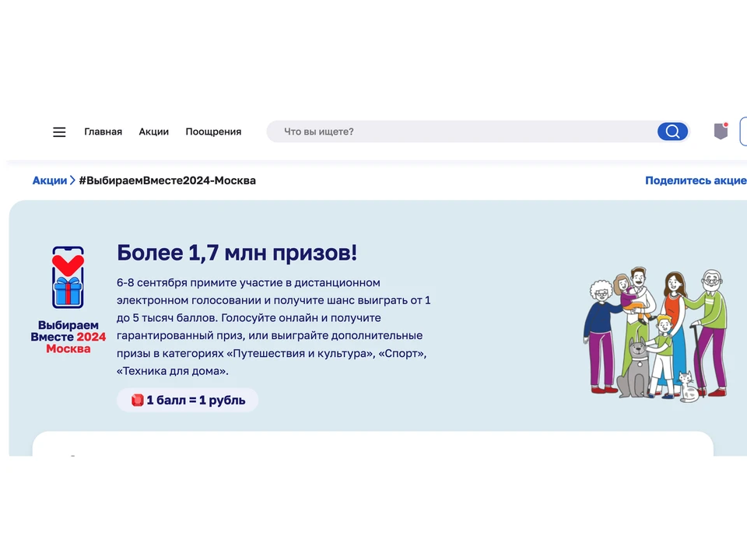Viewport: 747px width, 560px height.
Task: Select the #ВыбираемВместе2024-Москва breadcrumb
Action: click(167, 180)
